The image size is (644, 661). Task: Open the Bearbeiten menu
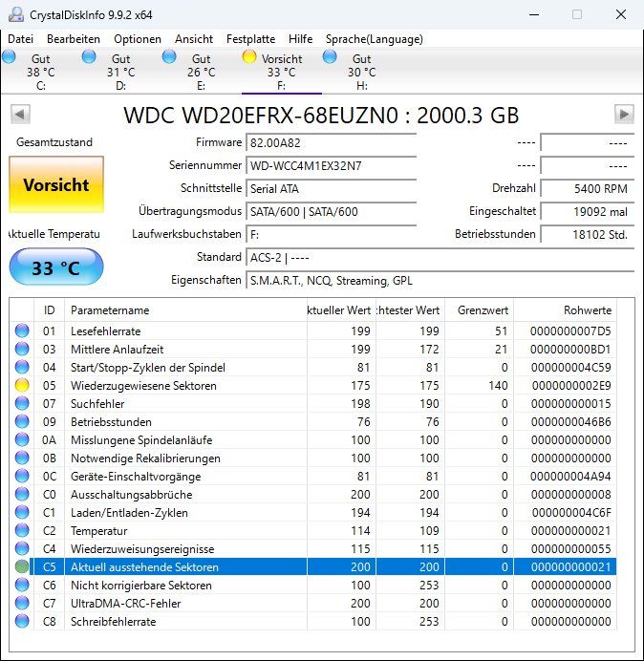(x=74, y=39)
